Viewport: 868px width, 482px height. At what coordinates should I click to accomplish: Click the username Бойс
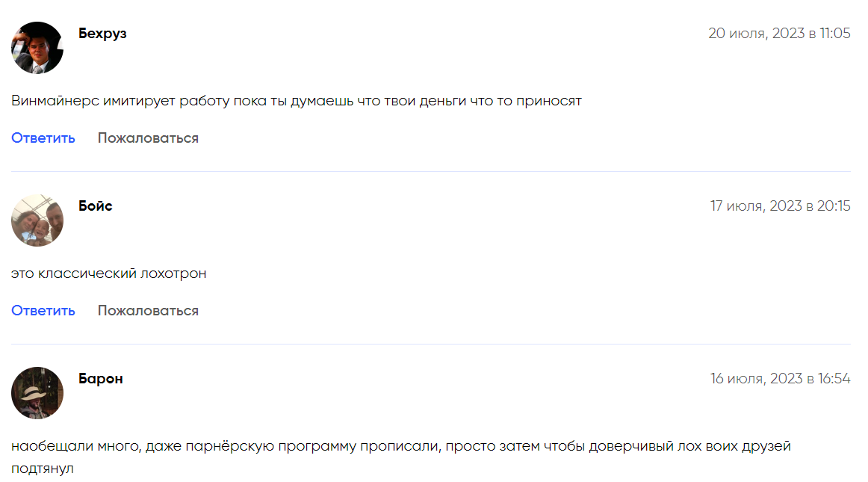point(96,206)
